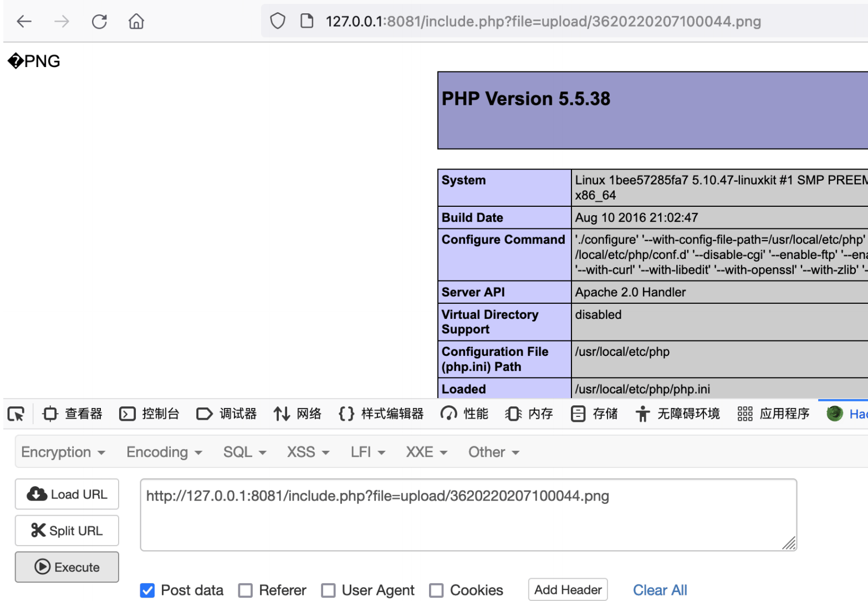
Task: Click the browser back arrow
Action: 24,22
